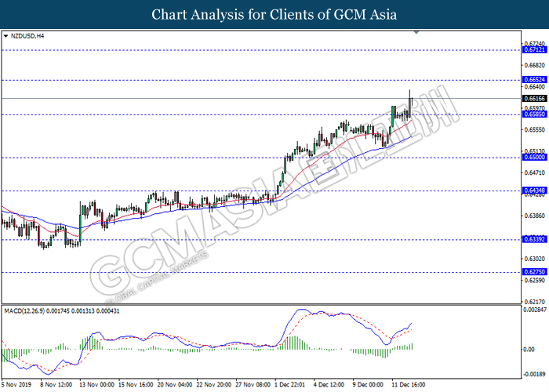
Task: Click the 20 Nov 04:00 time label
Action: pyautogui.click(x=175, y=384)
